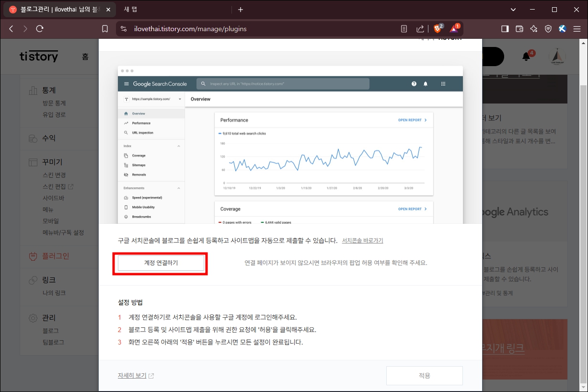Click the Google Search Console preview image
Image resolution: width=588 pixels, height=392 pixels.
(x=290, y=145)
